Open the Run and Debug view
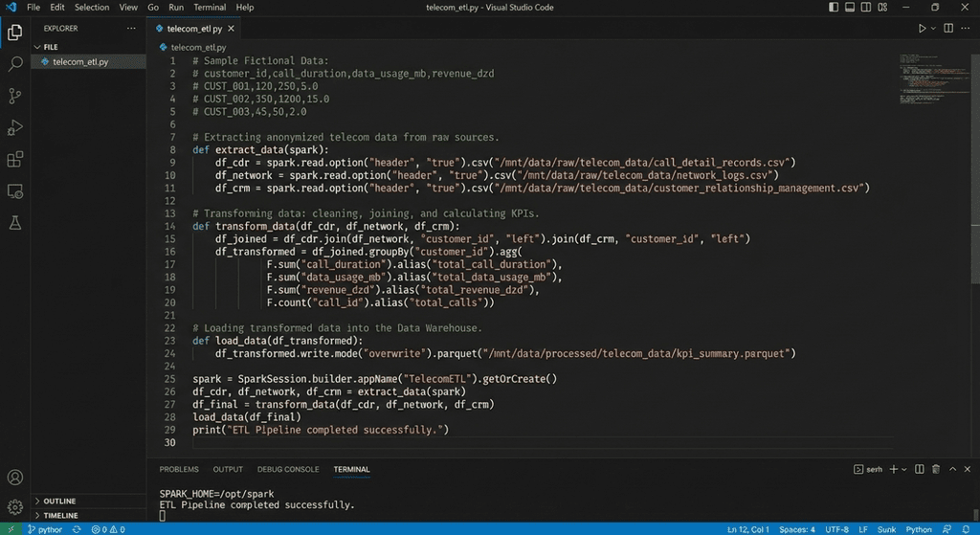 point(15,127)
